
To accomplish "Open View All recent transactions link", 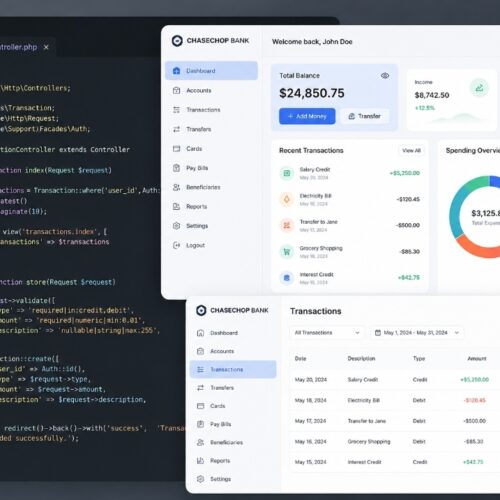I will [411, 151].
